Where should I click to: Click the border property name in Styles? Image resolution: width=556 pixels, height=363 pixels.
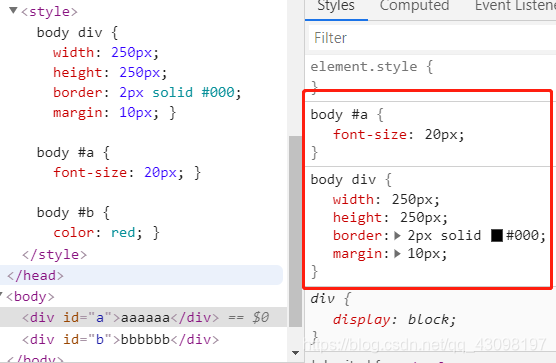(x=357, y=236)
